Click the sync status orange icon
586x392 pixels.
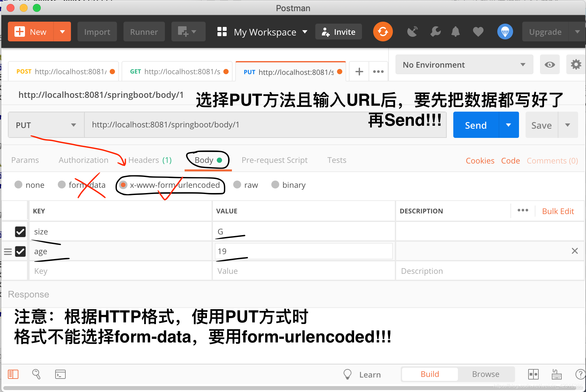(x=383, y=32)
